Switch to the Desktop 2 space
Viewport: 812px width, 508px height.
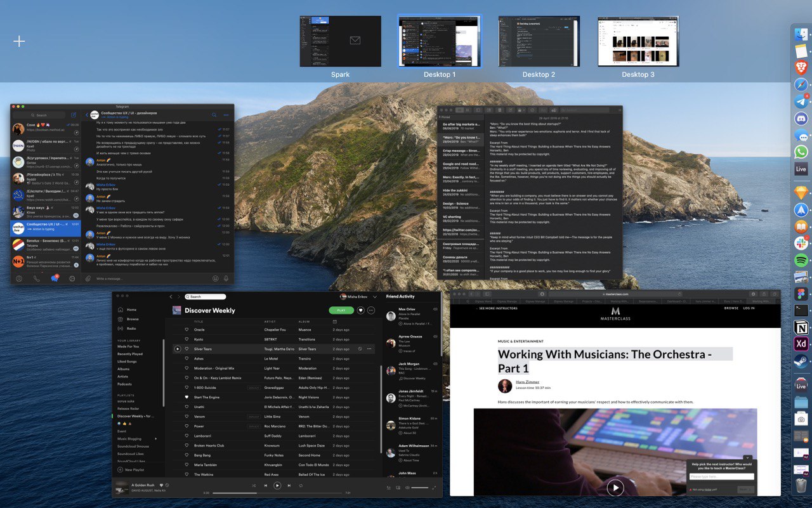click(539, 41)
